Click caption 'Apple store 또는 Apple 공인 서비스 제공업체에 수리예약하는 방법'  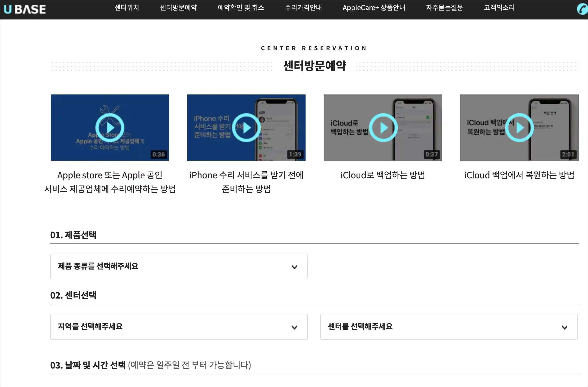[110, 182]
